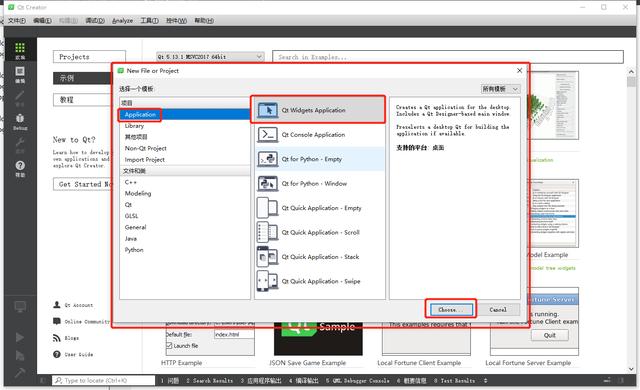This screenshot has height=390, width=640.
Task: Click the Blogs RSS feed icon
Action: [57, 338]
